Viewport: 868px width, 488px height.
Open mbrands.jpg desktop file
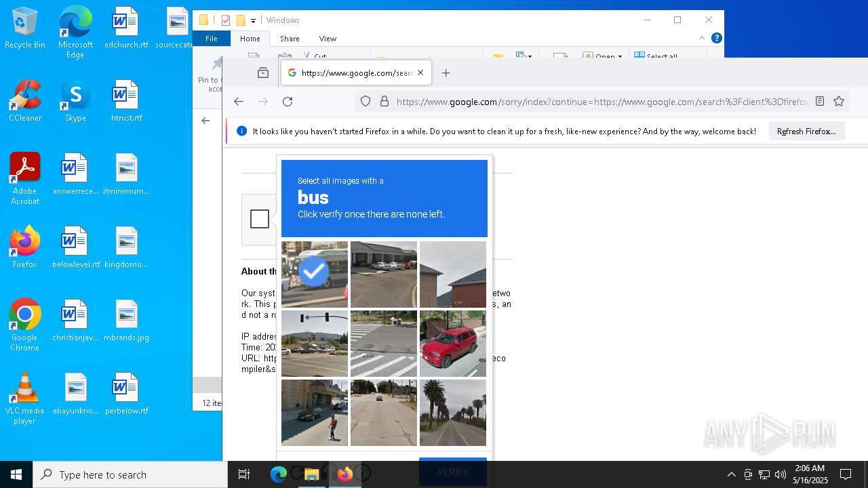(126, 321)
